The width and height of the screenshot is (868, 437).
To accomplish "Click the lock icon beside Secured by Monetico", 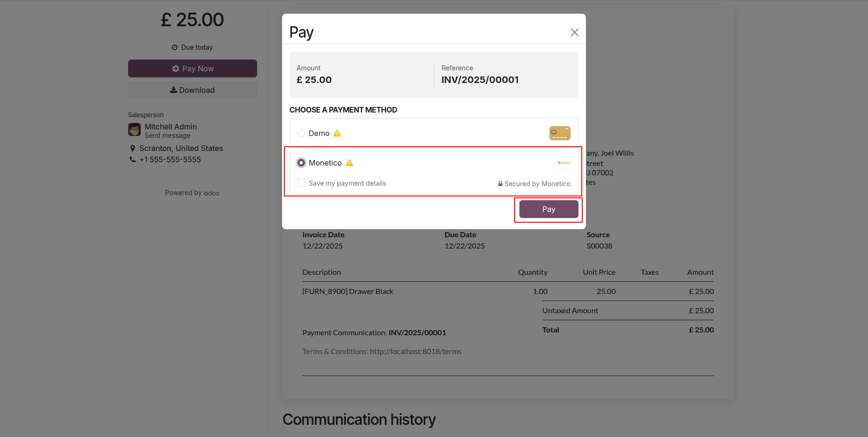I will (500, 184).
